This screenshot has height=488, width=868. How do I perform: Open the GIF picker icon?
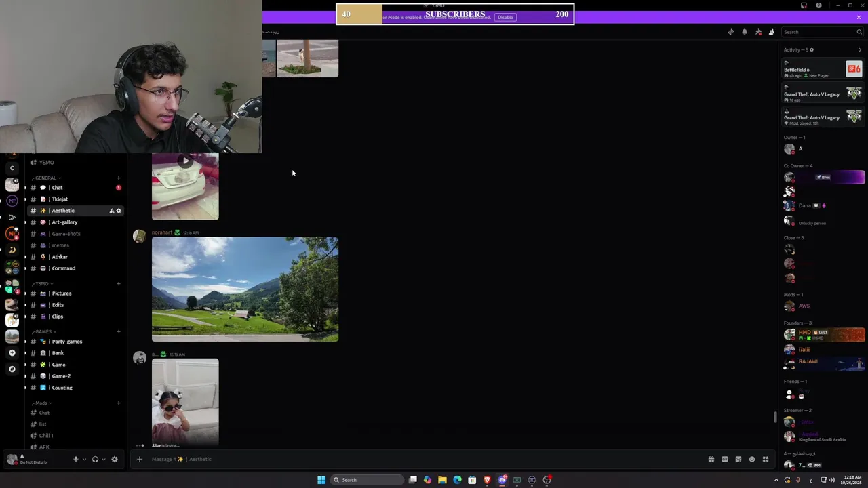725,459
